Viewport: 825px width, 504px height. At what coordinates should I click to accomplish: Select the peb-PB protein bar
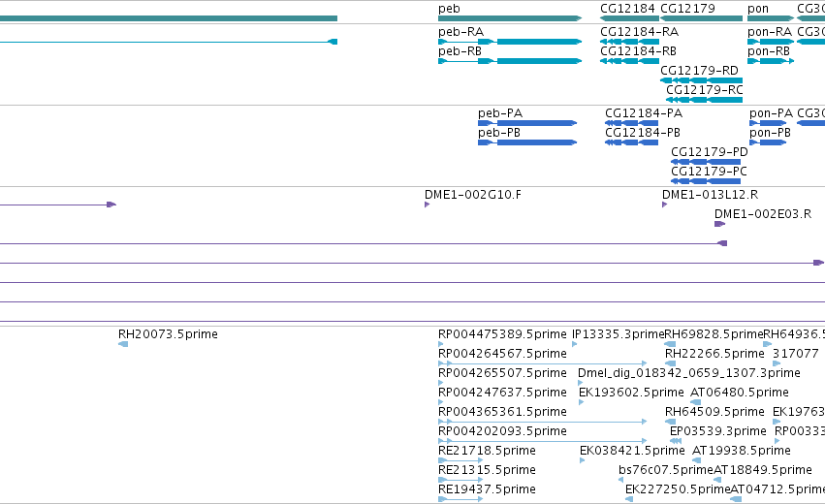[527, 142]
